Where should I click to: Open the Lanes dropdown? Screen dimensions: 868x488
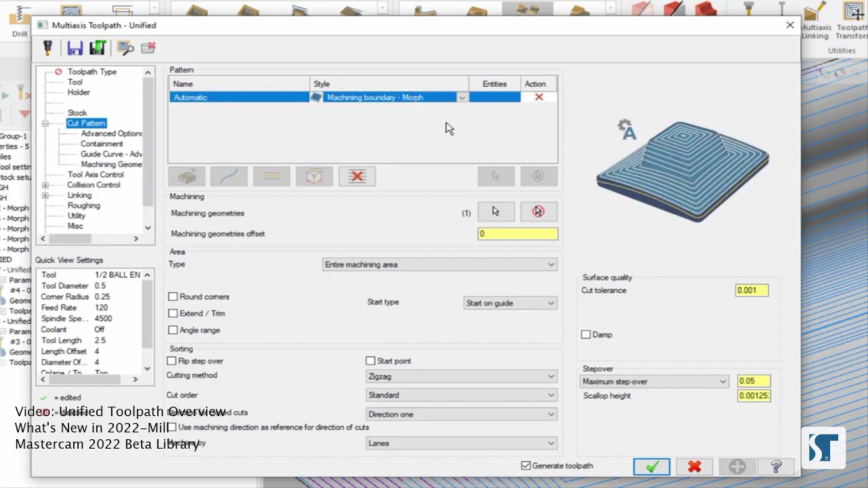click(462, 443)
